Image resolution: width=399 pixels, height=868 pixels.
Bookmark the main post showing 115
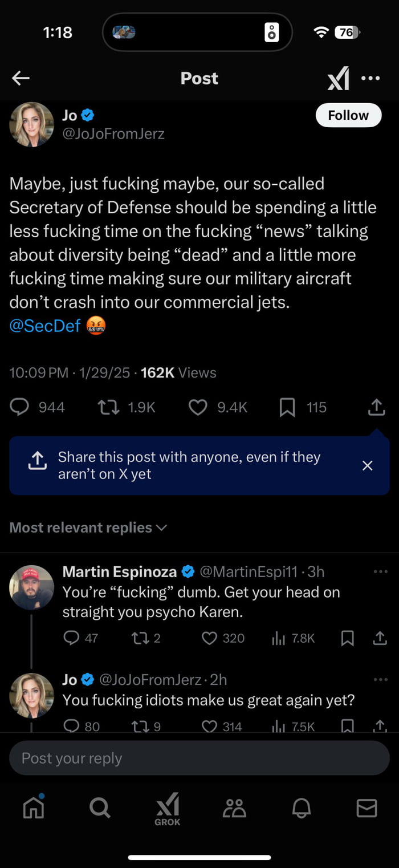[288, 407]
